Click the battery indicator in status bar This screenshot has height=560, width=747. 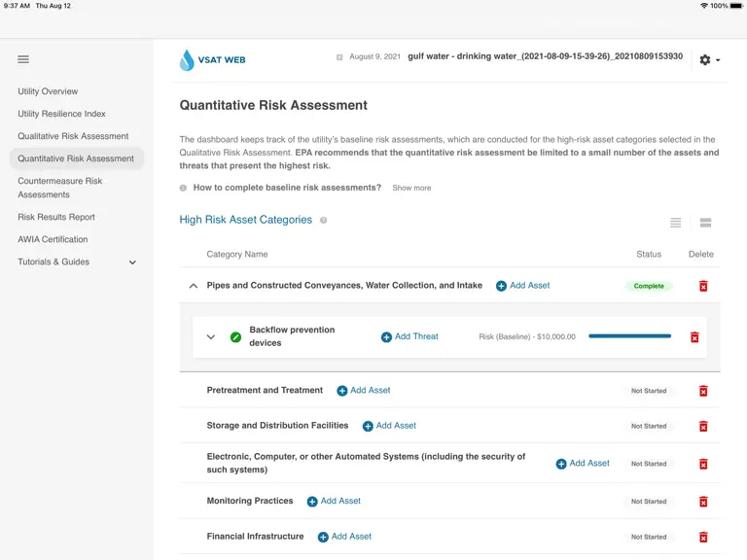click(736, 6)
